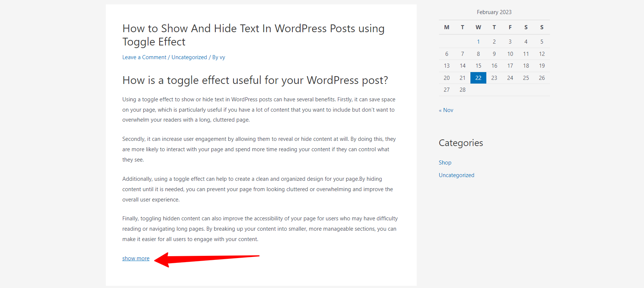The image size is (644, 288).
Task: Open the Uncategorized category in the sidebar
Action: pos(456,175)
